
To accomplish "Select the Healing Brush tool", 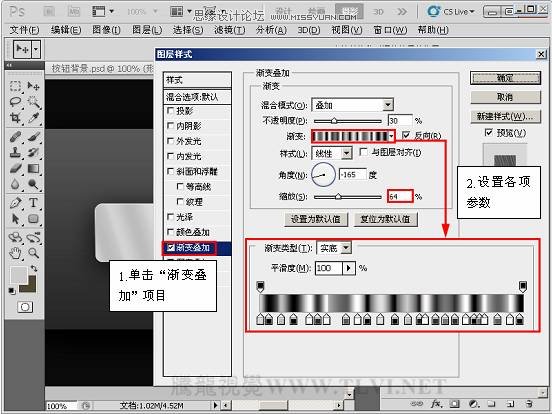I will [15, 137].
